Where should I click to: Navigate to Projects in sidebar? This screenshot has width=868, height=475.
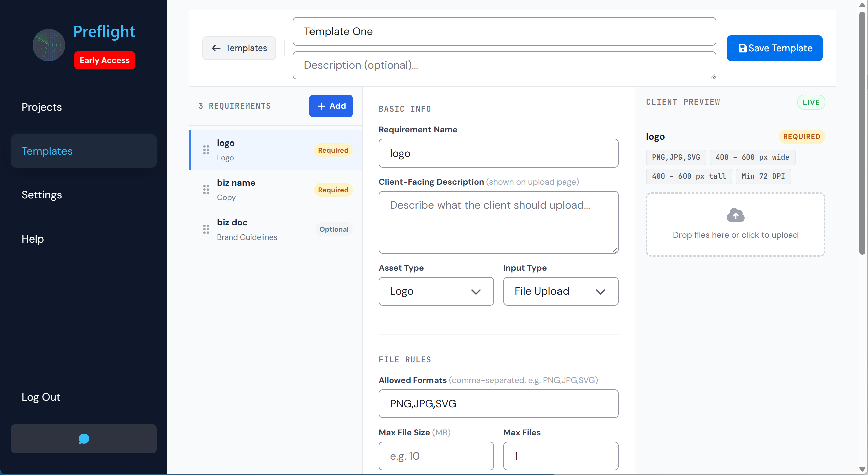[42, 107]
